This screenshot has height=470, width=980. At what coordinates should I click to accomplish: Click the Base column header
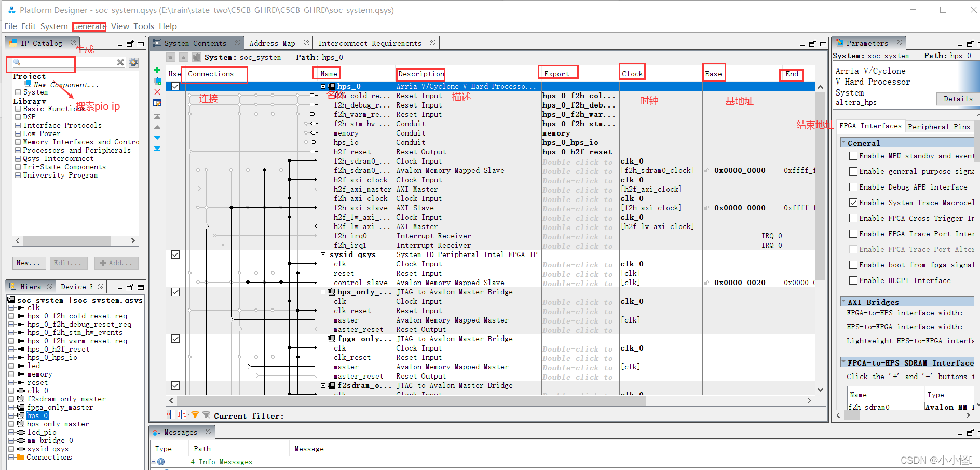click(713, 74)
